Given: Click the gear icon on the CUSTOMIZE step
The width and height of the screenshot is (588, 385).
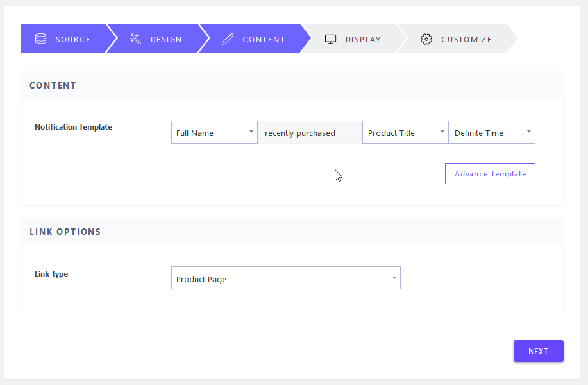Looking at the screenshot, I should point(426,39).
